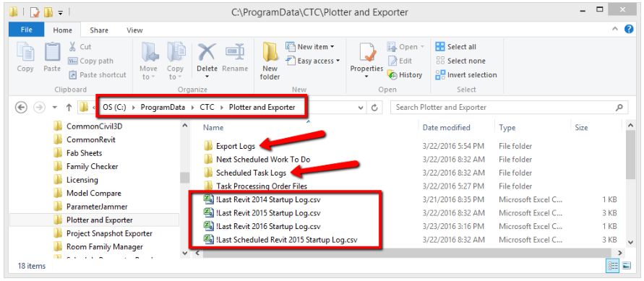Viewport: 644px width, 281px height.
Task: Select !Last Revit 2014 Startup Log.csv
Action: 268,200
